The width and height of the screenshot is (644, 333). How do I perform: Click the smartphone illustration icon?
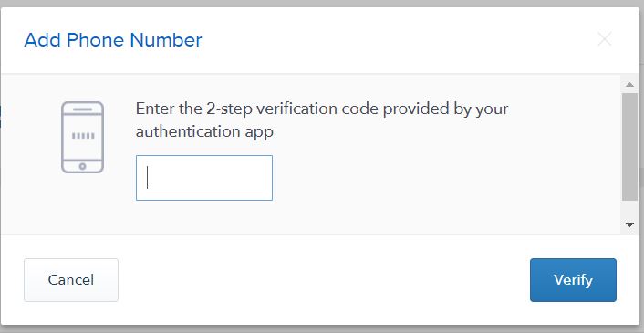click(83, 137)
